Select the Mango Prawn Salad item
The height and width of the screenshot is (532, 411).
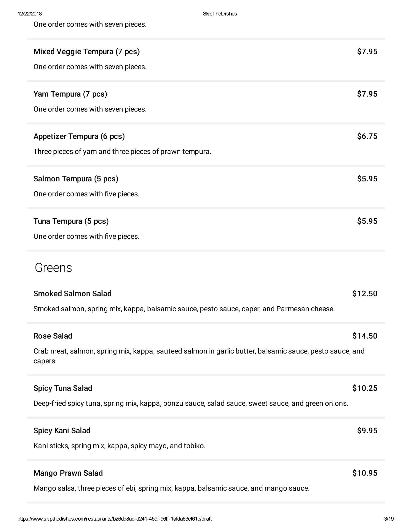[x=68, y=473]
